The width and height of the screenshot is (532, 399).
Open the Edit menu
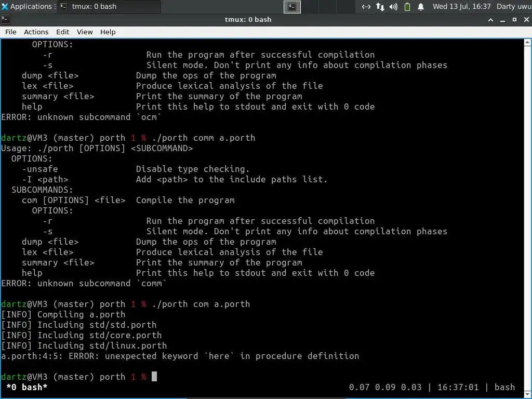point(62,32)
